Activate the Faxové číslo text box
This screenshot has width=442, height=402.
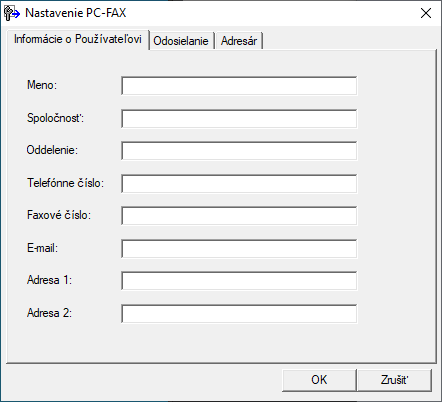239,216
